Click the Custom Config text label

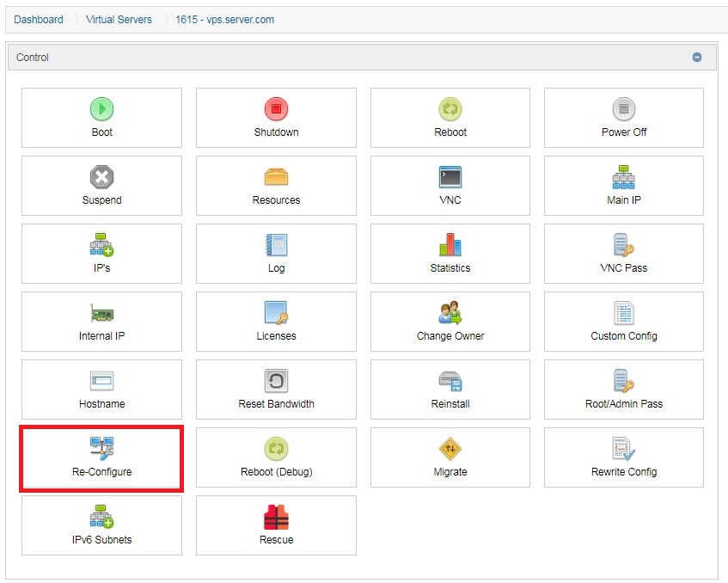click(624, 336)
